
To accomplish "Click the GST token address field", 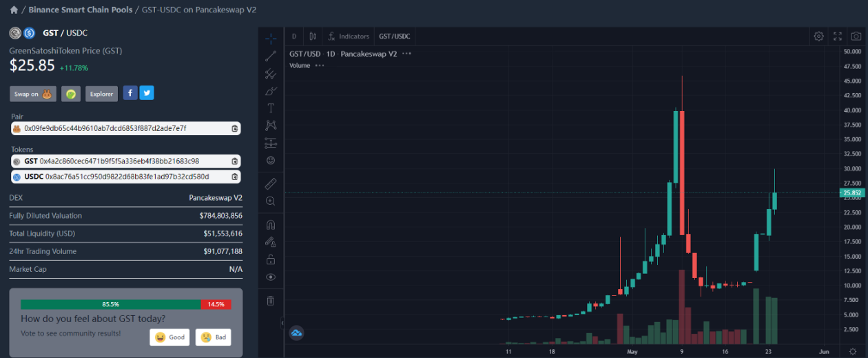I will [x=125, y=161].
